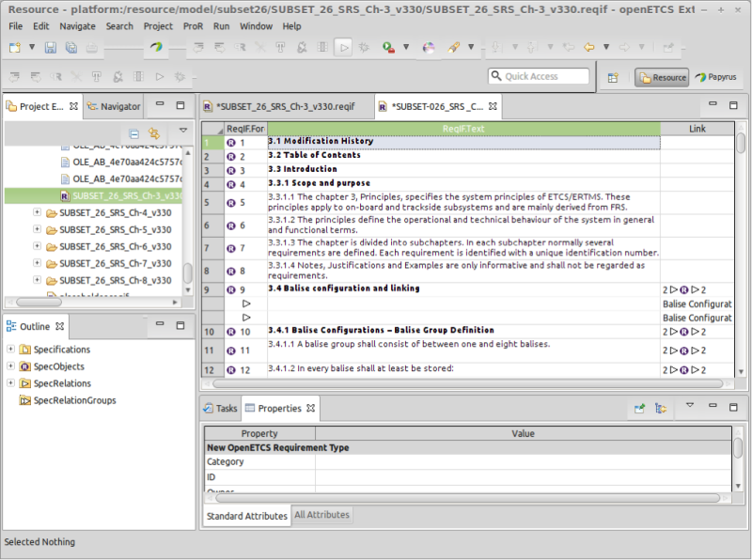Save the current file with the Save icon
The image size is (752, 560).
(51, 47)
